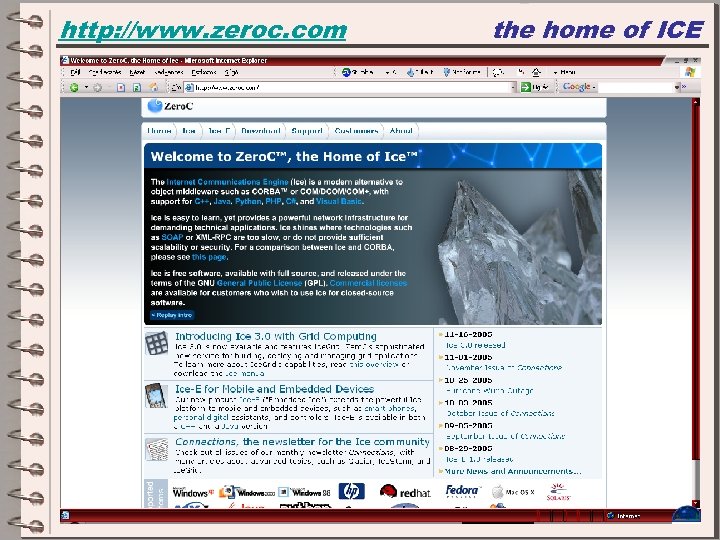The width and height of the screenshot is (720, 540).
Task: Open Ice-E for Mobile and Embedded Devices headline
Action: click(274, 389)
